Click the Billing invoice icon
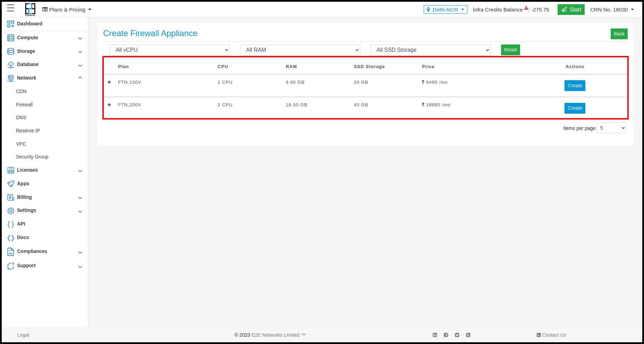Viewport: 644px width, 344px height. (x=11, y=197)
